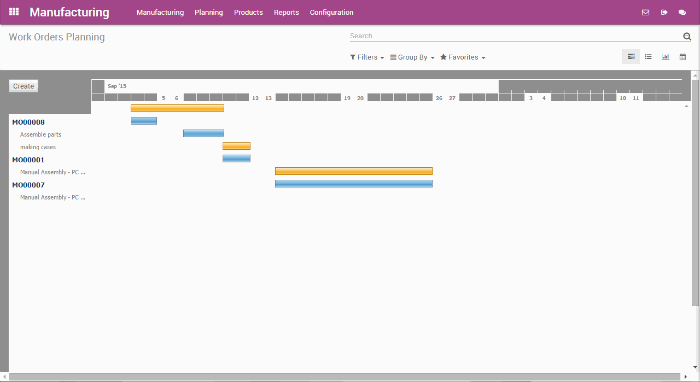Select the MO00001 row
The height and width of the screenshot is (382, 700).
tap(28, 160)
